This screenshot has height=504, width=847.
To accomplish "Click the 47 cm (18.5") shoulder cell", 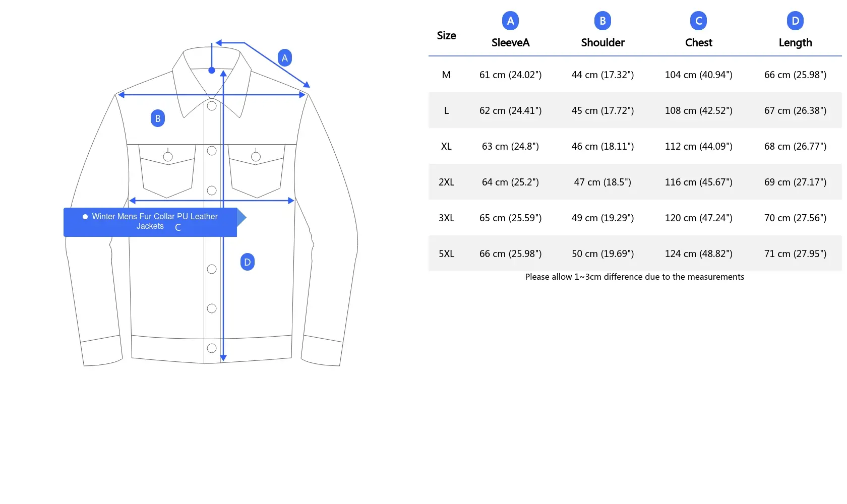I will coord(602,182).
